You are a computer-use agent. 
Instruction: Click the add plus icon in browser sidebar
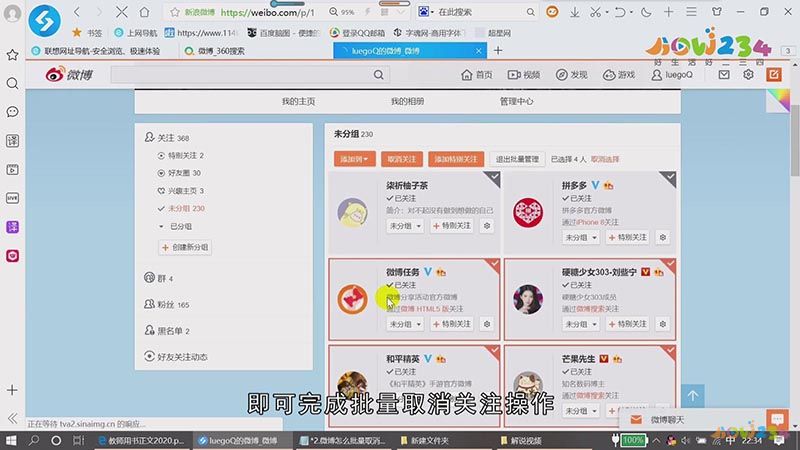pyautogui.click(x=12, y=390)
